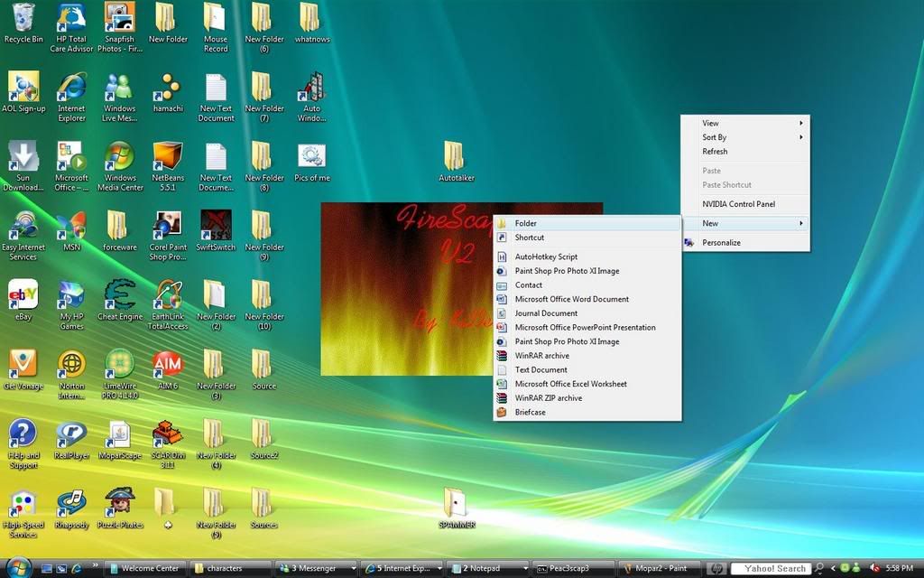Click the NetBeans 5.5.1 icon
This screenshot has width=924, height=578.
(168, 166)
